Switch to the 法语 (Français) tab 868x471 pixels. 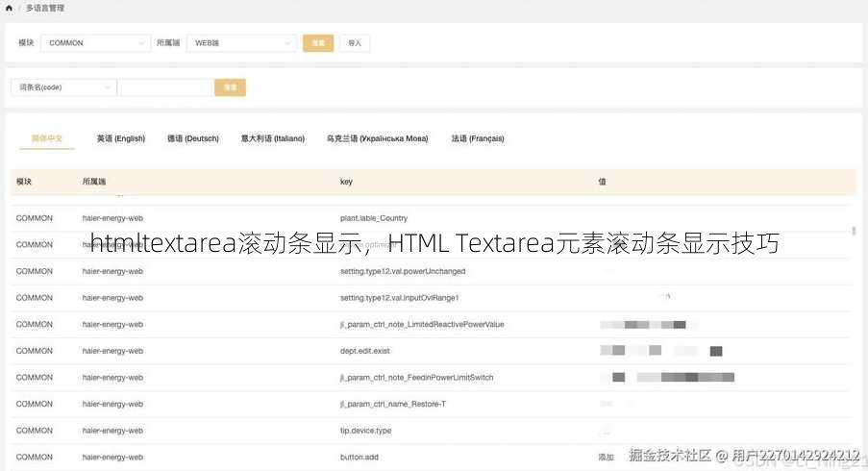point(478,138)
